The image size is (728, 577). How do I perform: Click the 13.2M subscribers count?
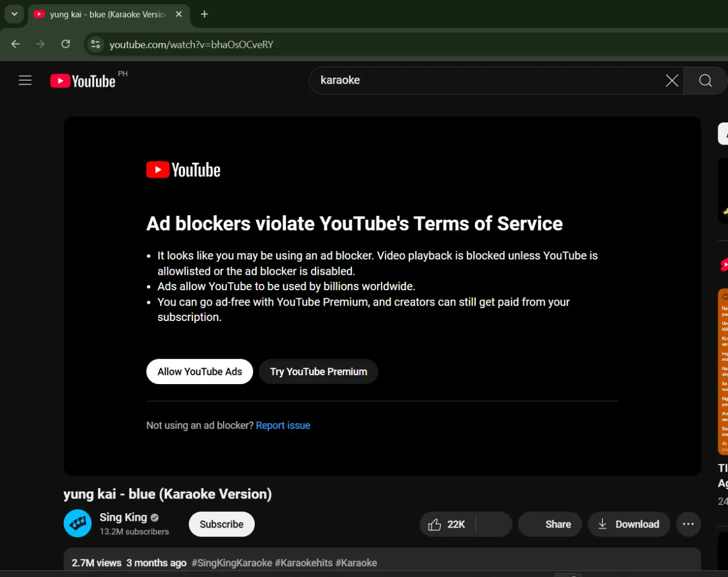click(x=134, y=531)
